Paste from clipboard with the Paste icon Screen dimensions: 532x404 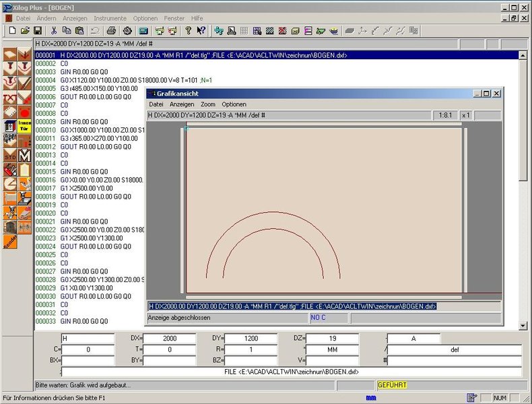point(79,31)
